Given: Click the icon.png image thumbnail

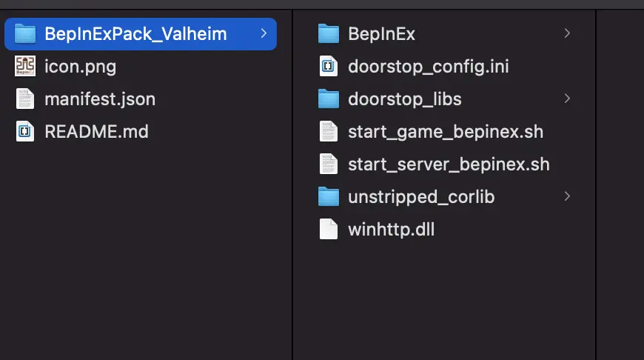Looking at the screenshot, I should tap(25, 66).
